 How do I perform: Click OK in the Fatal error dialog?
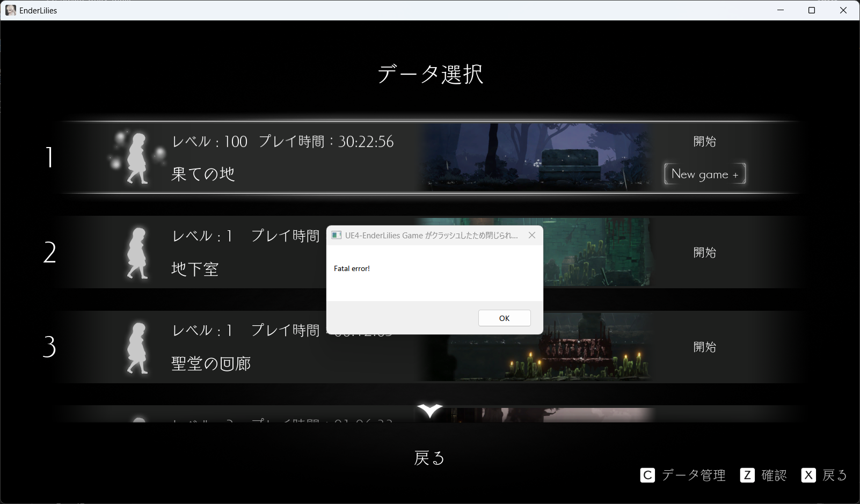pos(504,318)
